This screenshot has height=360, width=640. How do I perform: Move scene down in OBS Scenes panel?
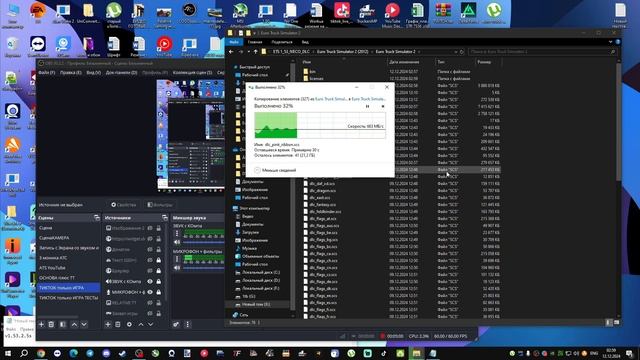[84, 324]
